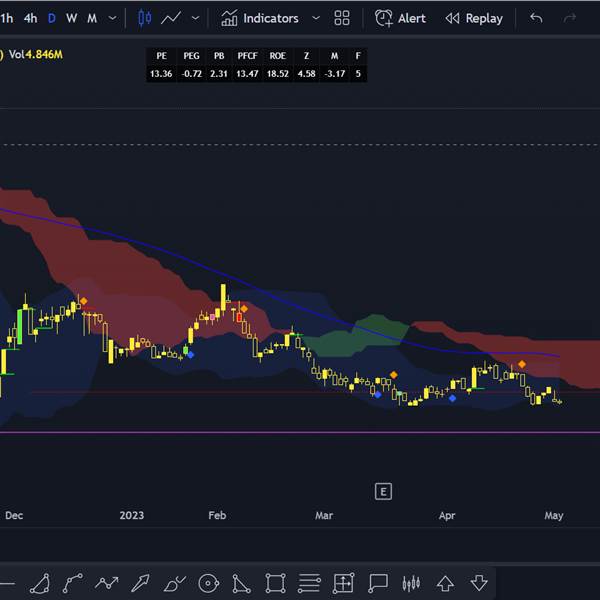600x600 pixels.
Task: Click the PB value 2.31
Action: (218, 73)
